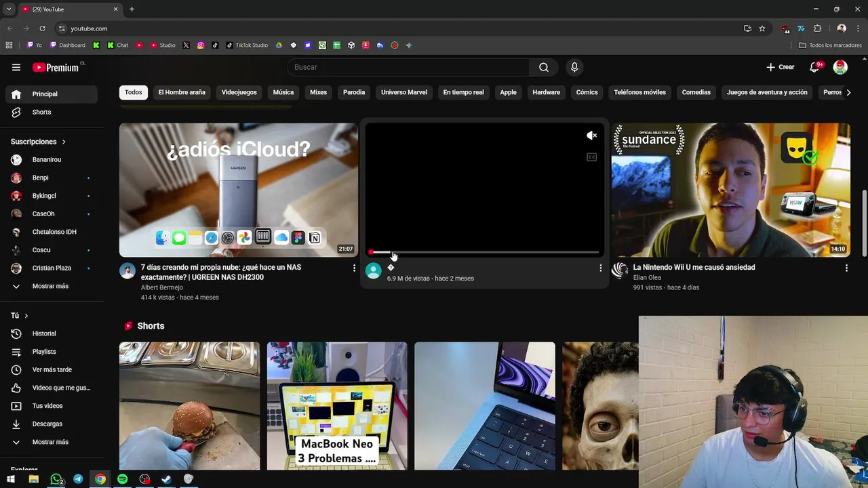Viewport: 868px width, 488px height.
Task: Open the Nintendo Wii U ansiedad thumbnail
Action: [x=731, y=190]
